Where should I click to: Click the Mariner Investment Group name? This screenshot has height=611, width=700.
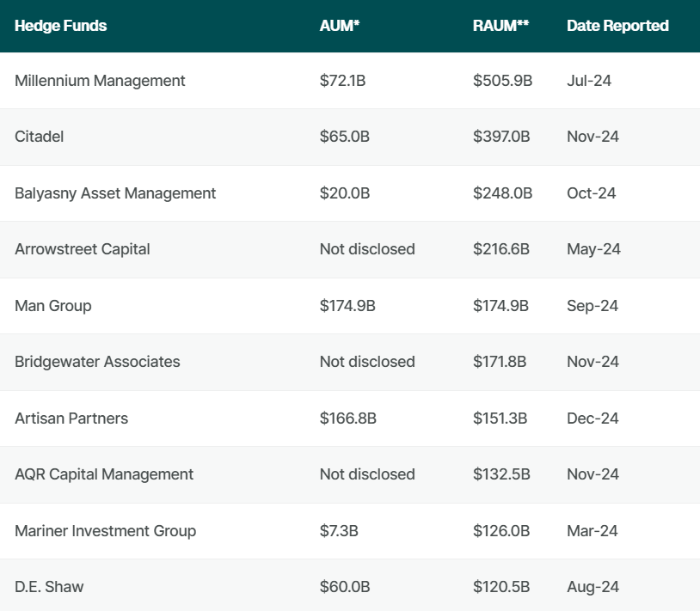click(106, 531)
